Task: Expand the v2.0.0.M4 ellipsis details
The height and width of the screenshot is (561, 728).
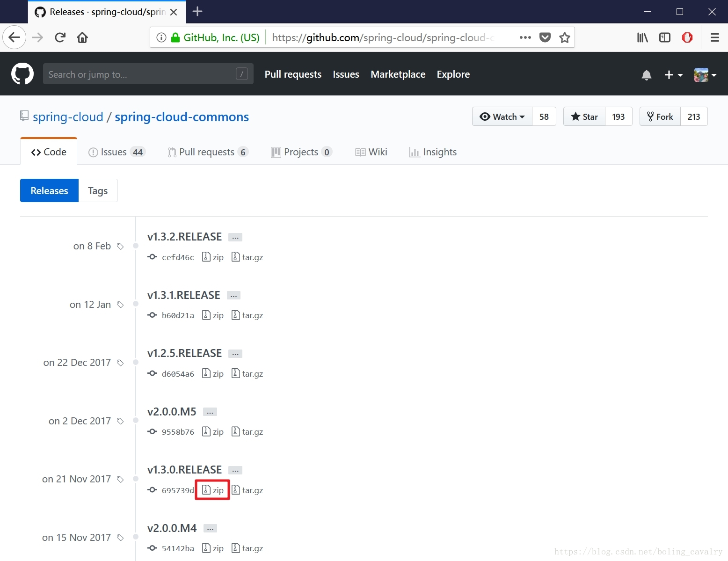Action: click(x=211, y=529)
